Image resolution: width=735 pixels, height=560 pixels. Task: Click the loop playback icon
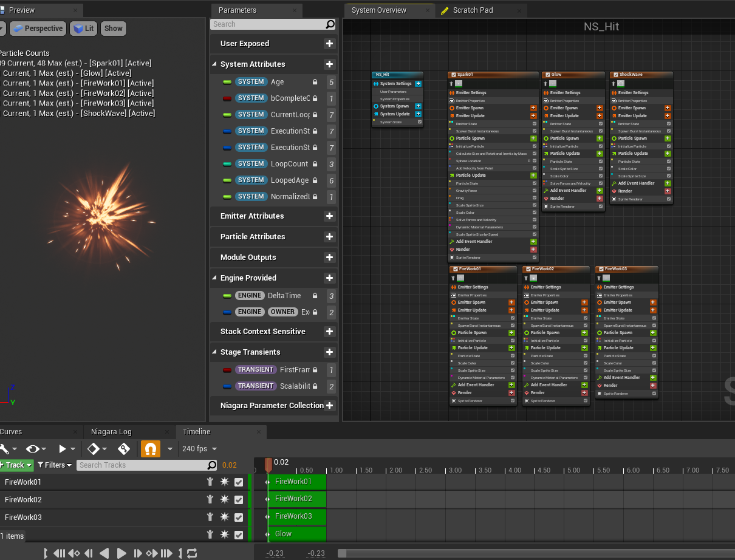[192, 553]
